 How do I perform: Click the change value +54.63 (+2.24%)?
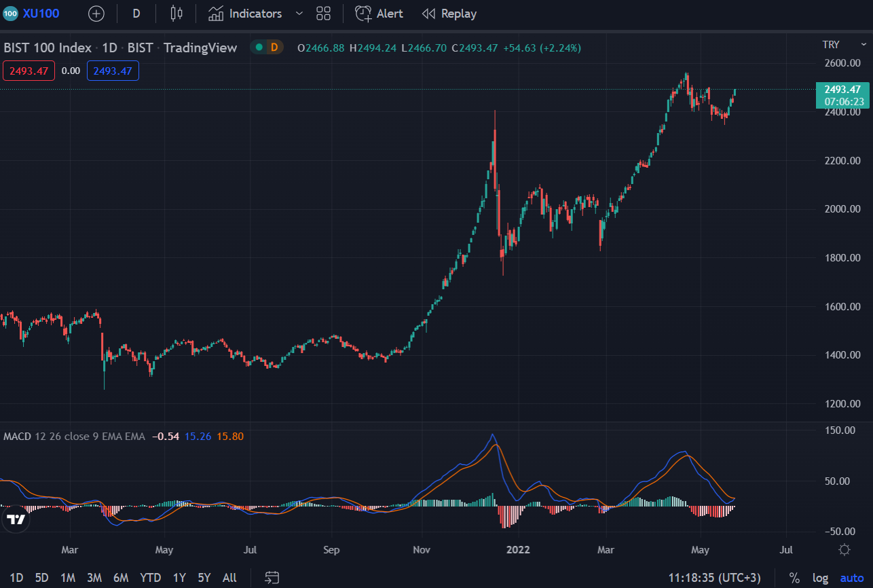pos(542,48)
